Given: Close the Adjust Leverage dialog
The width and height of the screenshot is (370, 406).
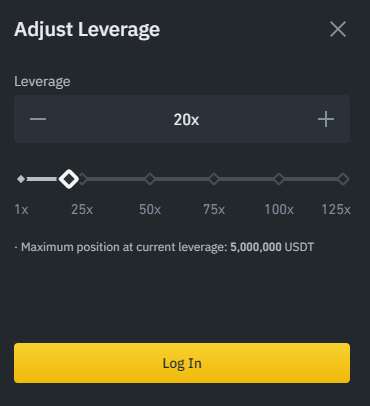Looking at the screenshot, I should [338, 29].
